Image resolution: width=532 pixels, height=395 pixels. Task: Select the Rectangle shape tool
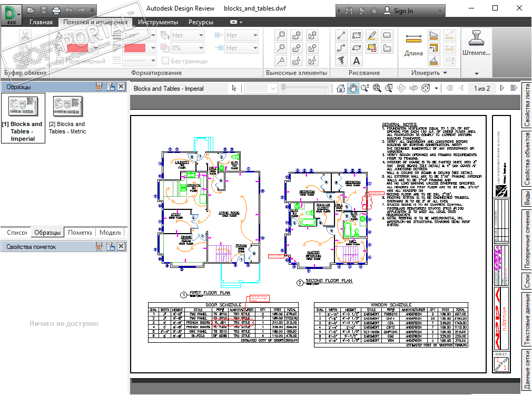356,35
